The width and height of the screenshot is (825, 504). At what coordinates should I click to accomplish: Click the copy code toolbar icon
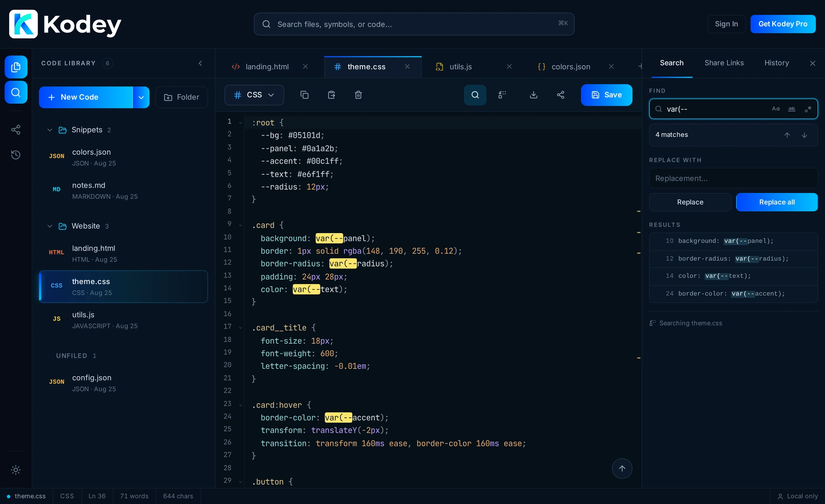(304, 95)
